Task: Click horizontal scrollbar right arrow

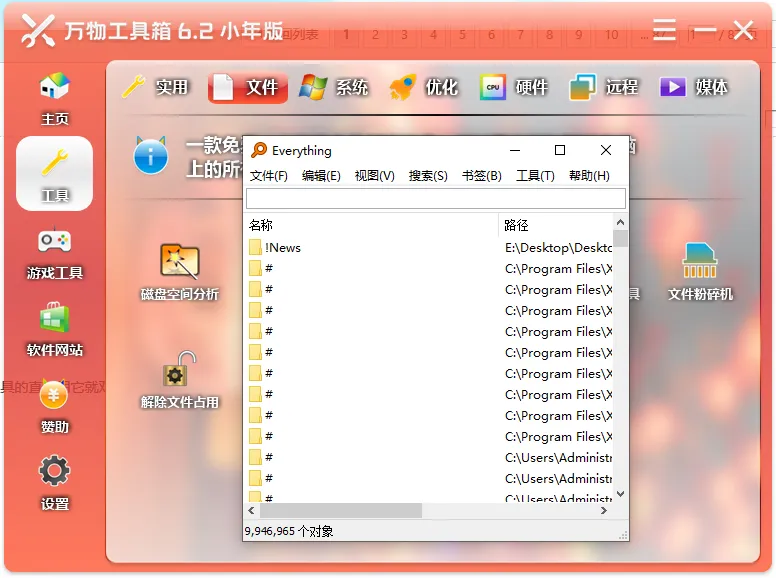Action: [604, 510]
